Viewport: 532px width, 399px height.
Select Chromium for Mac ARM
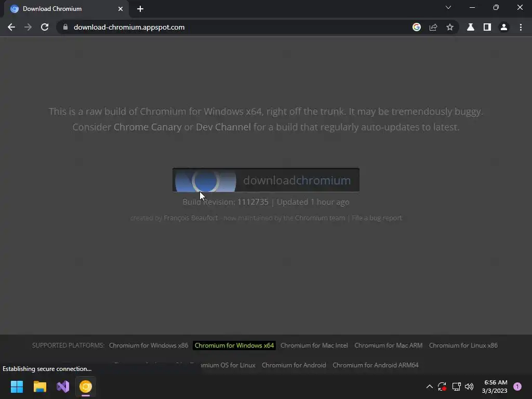pyautogui.click(x=389, y=345)
